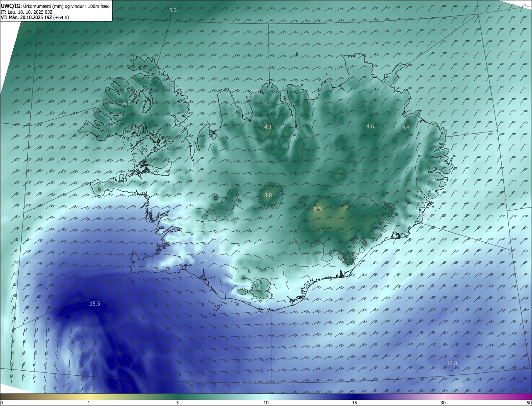This screenshot has width=532, height=406.
Task: Click the 'UWC/IG: Úrkomumætti (mm)' title line
Action: pos(55,7)
